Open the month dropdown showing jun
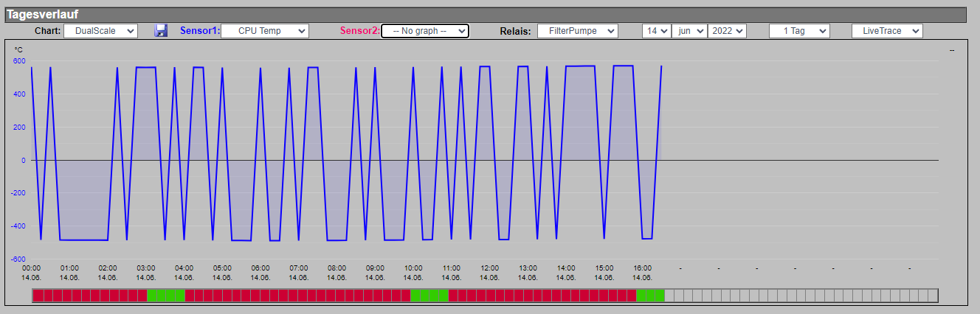The height and width of the screenshot is (314, 980). click(689, 31)
